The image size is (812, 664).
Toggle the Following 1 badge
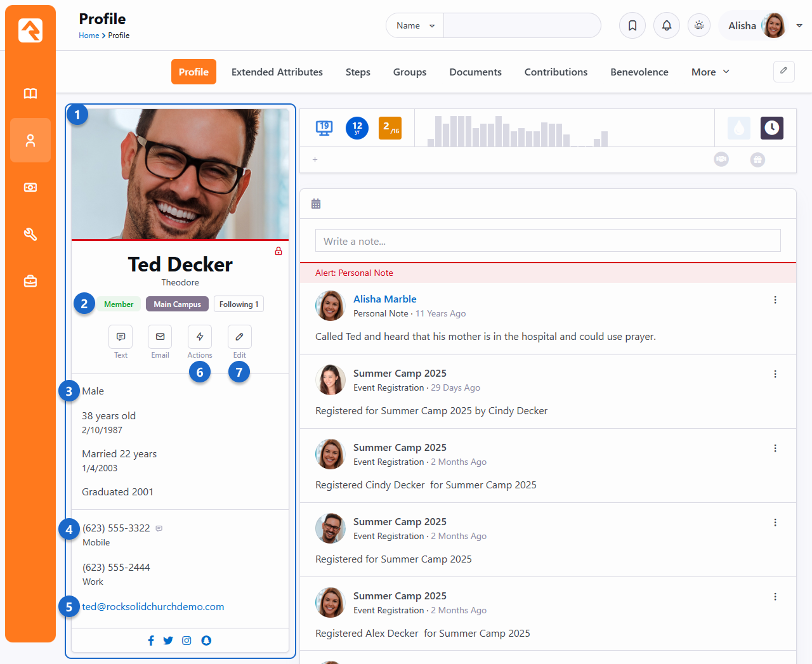point(239,304)
